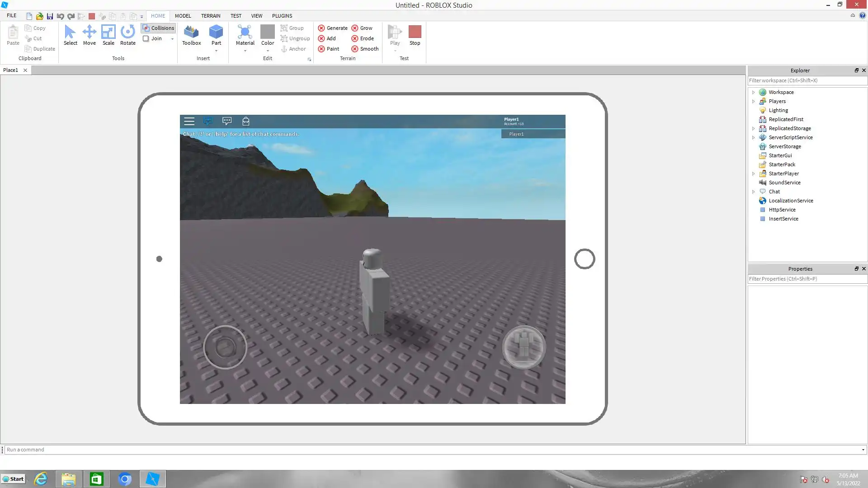Open the in-game backpack icon
The width and height of the screenshot is (868, 488).
tap(246, 121)
